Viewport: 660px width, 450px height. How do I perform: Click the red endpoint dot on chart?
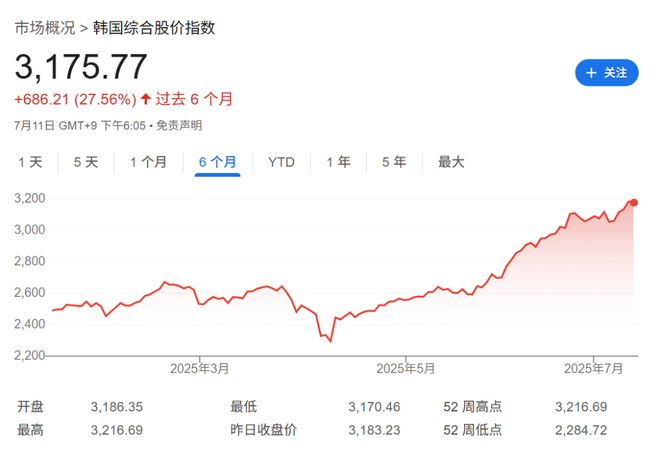pyautogui.click(x=634, y=203)
